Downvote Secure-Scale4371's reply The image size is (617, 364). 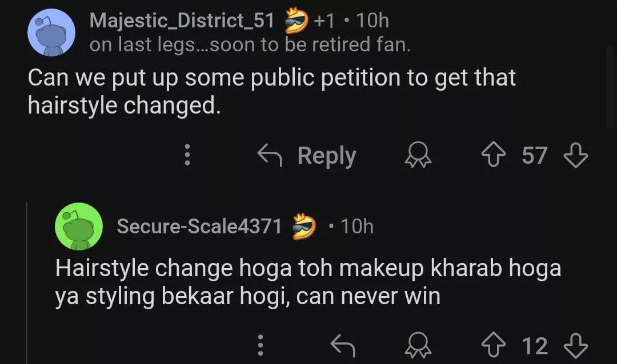point(575,346)
